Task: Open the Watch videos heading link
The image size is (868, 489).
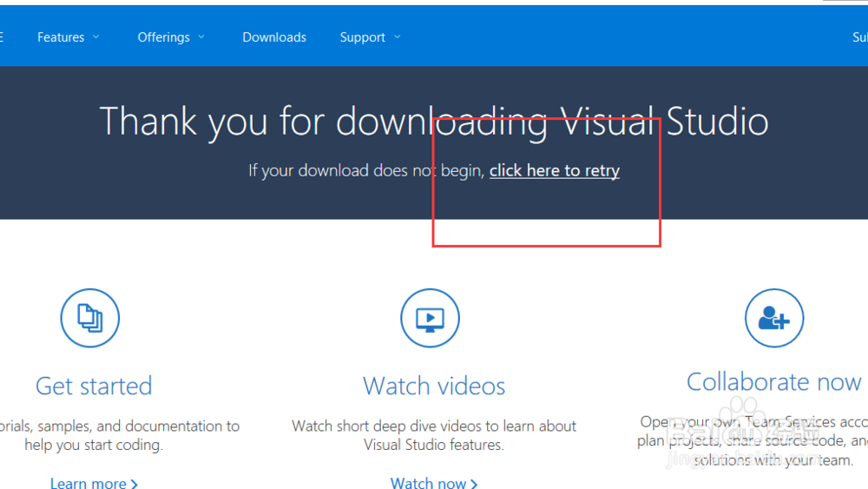Action: click(434, 386)
